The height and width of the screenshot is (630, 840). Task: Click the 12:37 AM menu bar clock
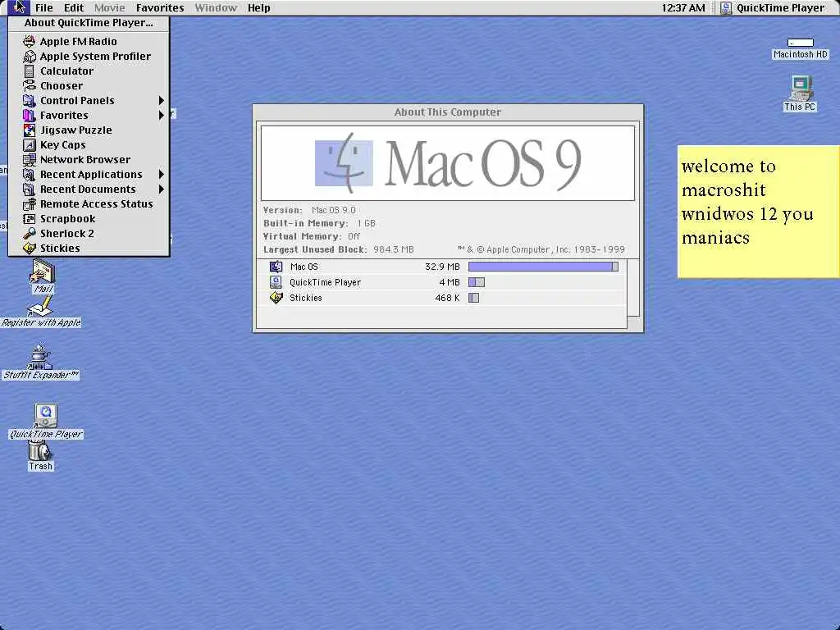pos(683,7)
